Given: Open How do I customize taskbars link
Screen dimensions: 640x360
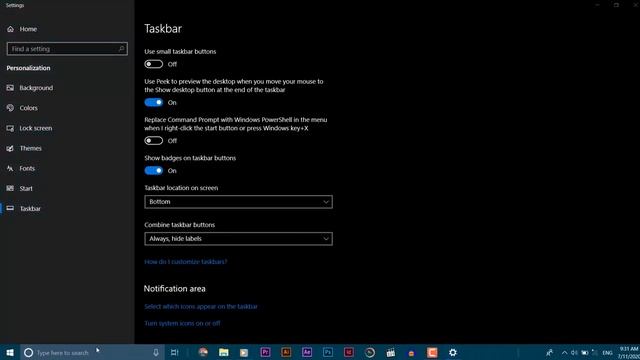Looking at the screenshot, I should click(x=186, y=262).
